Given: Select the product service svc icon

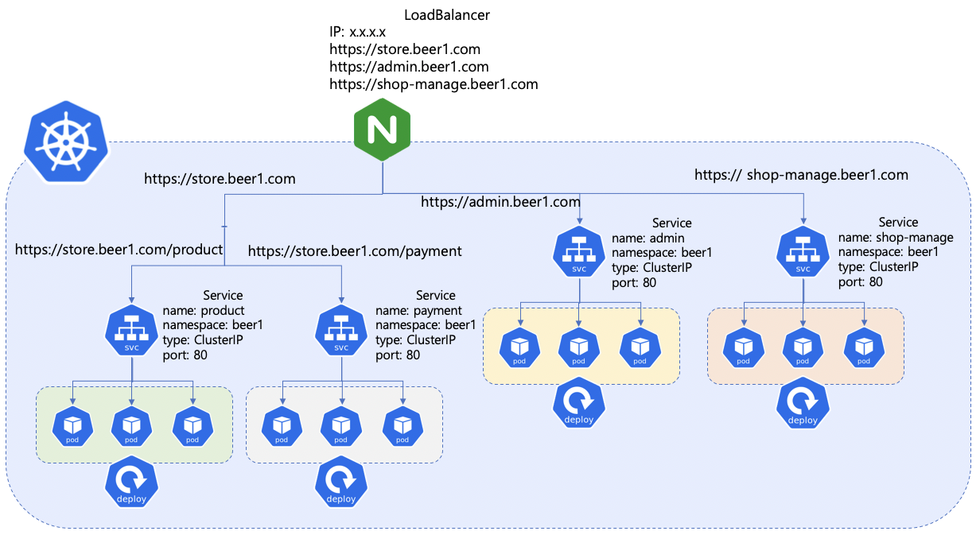Looking at the screenshot, I should 132,329.
